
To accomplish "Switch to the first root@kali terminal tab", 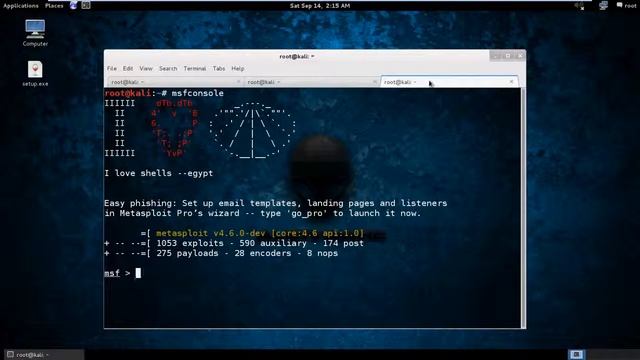I will pyautogui.click(x=176, y=82).
